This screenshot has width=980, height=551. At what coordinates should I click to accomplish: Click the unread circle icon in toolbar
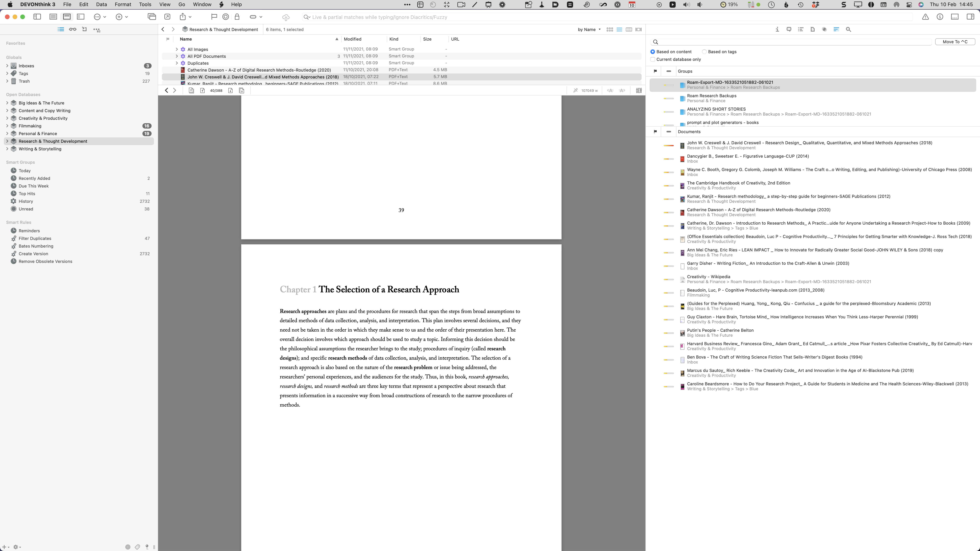[x=226, y=17]
